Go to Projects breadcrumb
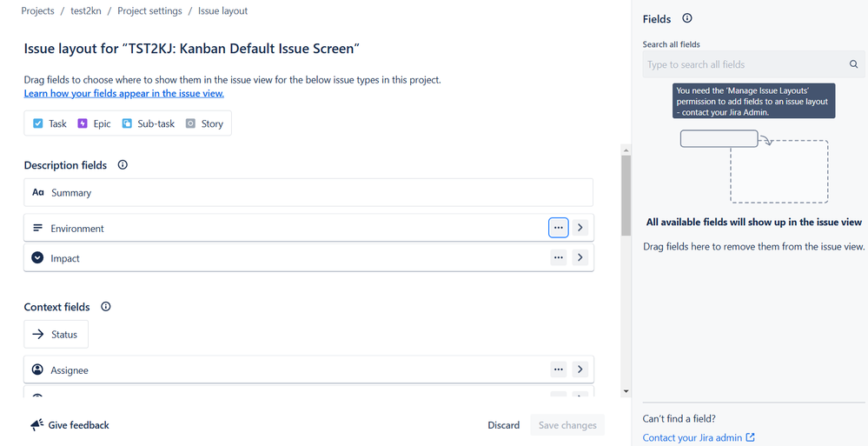This screenshot has width=868, height=446. click(x=37, y=11)
